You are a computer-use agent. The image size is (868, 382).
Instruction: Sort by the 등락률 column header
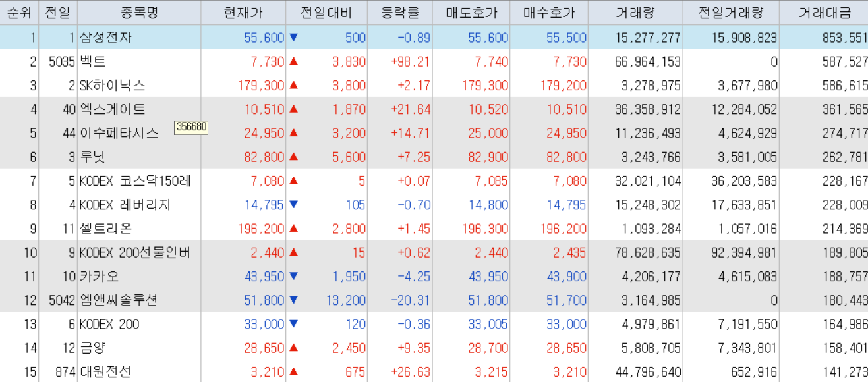[399, 13]
